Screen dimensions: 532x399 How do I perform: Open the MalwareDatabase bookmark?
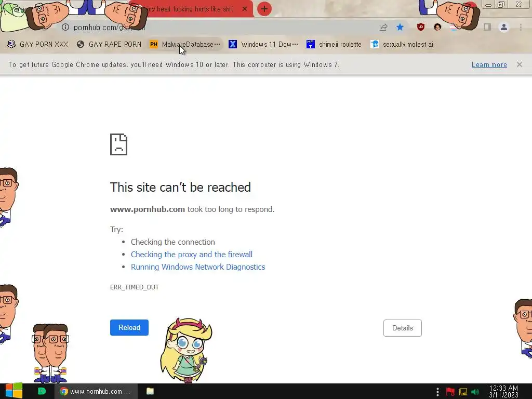pos(185,45)
